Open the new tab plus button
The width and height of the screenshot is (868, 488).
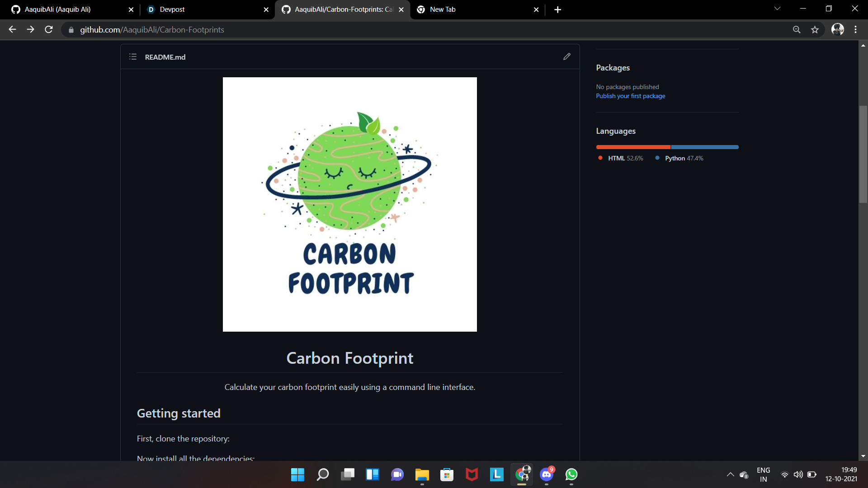point(558,9)
